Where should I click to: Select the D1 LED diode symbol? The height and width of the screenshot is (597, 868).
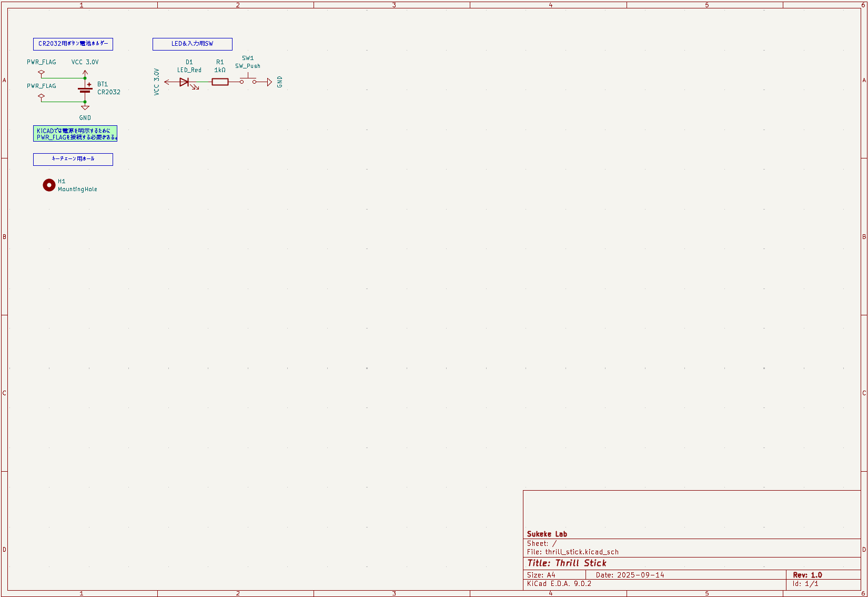184,82
